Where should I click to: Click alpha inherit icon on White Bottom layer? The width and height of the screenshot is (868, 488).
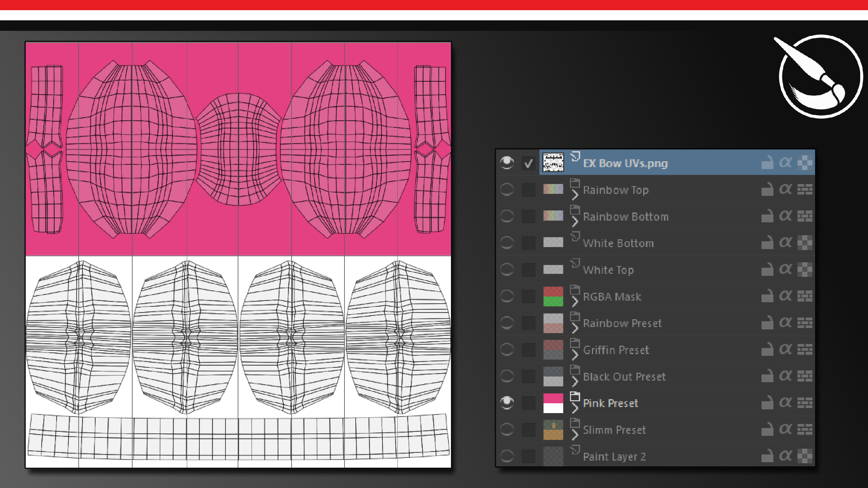(785, 243)
